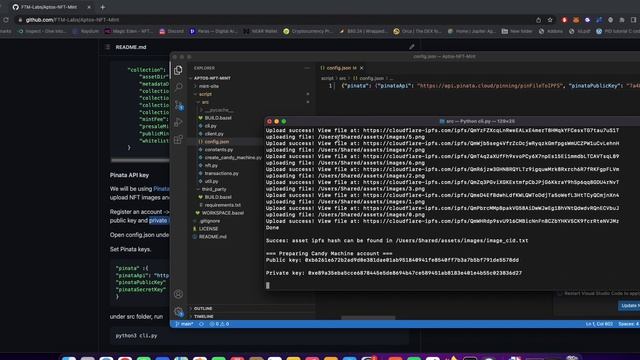The image size is (640, 360).
Task: Open README.md table of contents list icon
Action: coord(108,47)
